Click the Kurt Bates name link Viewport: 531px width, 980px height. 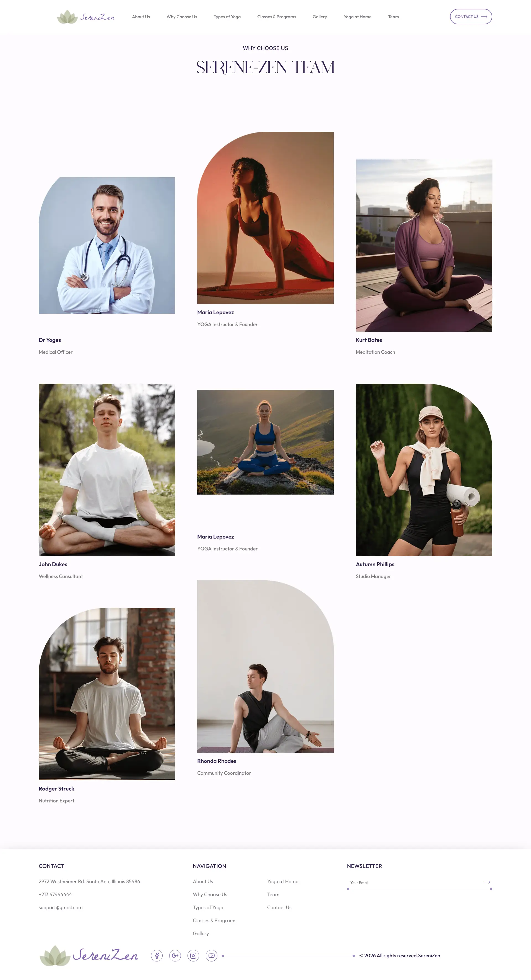[369, 340]
